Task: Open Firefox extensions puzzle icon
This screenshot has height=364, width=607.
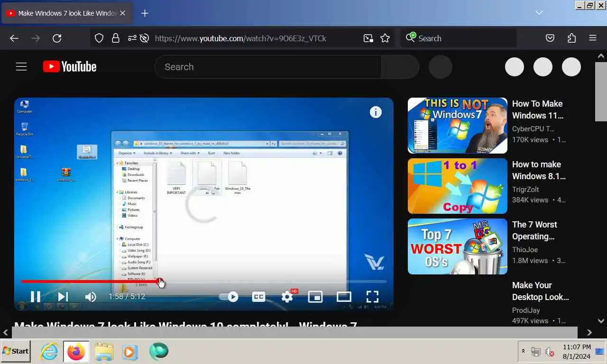Action: point(571,38)
